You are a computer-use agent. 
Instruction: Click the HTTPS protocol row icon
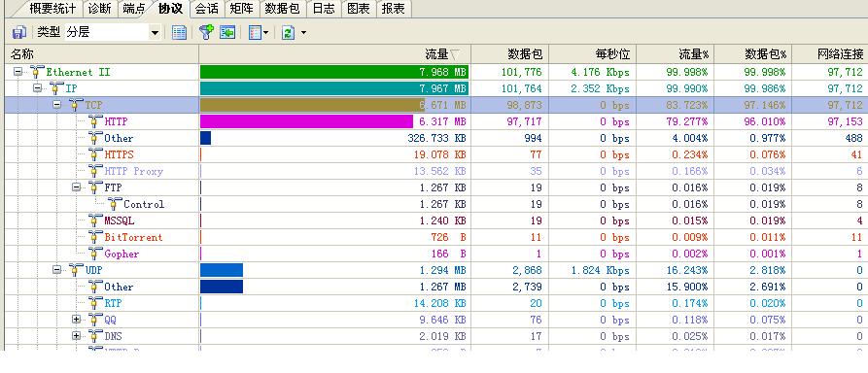click(96, 154)
